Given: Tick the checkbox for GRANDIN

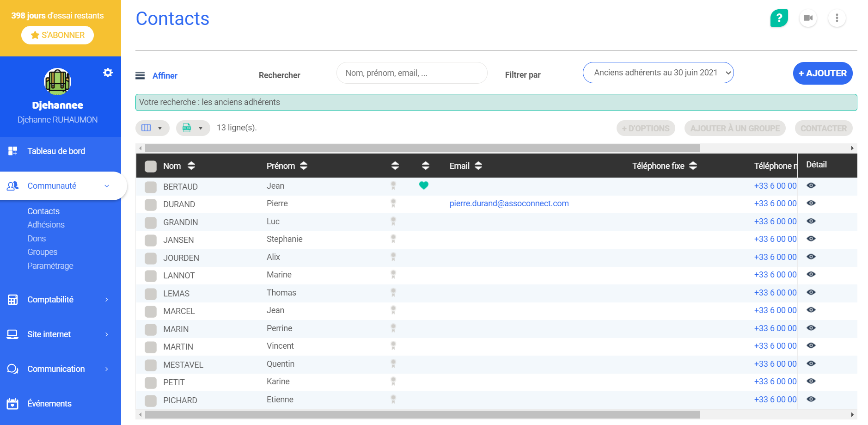Looking at the screenshot, I should (x=151, y=223).
